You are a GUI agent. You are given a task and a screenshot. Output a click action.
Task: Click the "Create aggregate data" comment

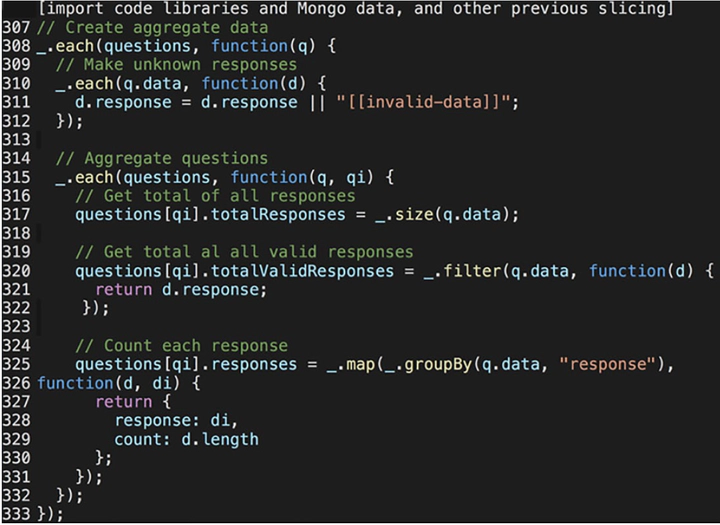coord(153,27)
